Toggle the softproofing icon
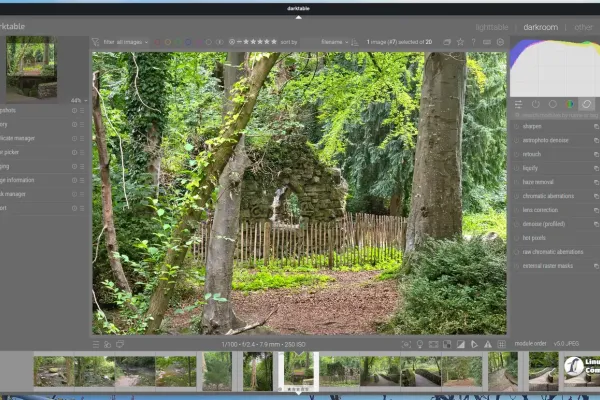 pos(474,344)
